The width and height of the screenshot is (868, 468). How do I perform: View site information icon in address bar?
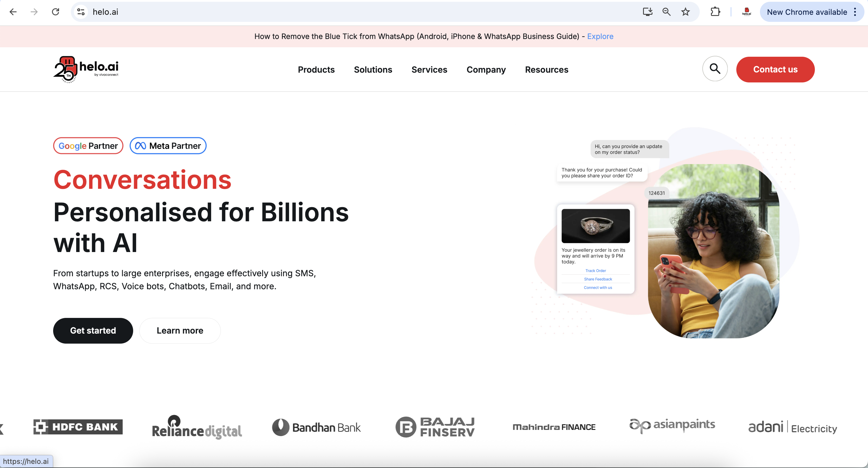click(x=81, y=12)
